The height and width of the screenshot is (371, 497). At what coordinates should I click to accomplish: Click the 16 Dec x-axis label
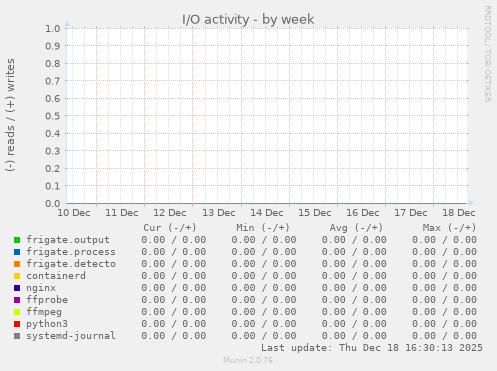click(x=363, y=213)
